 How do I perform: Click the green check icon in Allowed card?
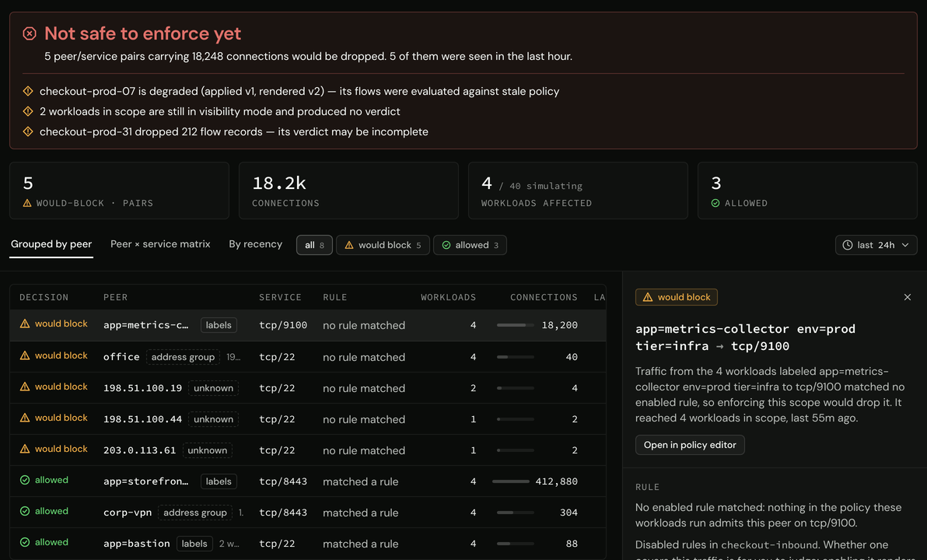[x=715, y=203]
